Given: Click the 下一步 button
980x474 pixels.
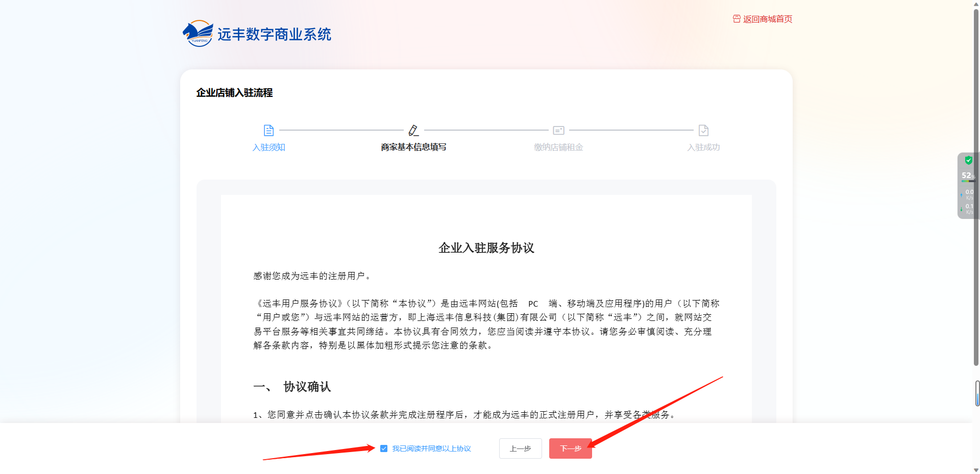Looking at the screenshot, I should [571, 448].
